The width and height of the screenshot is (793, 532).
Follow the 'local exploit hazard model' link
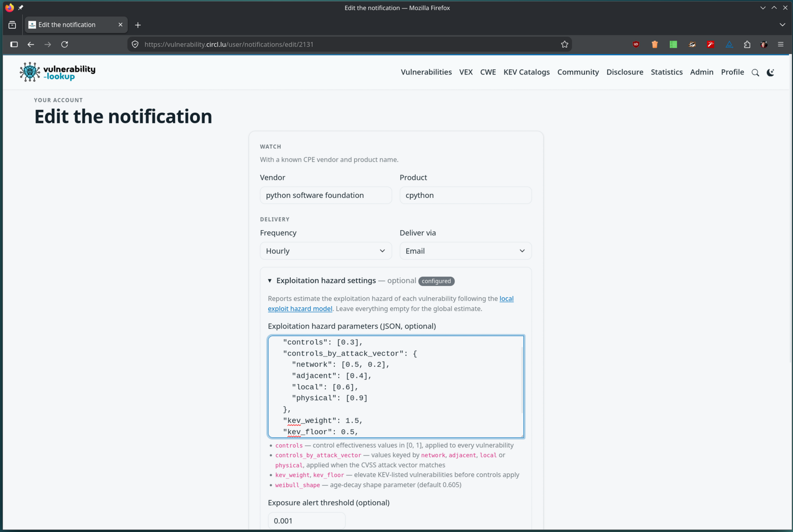tap(300, 309)
